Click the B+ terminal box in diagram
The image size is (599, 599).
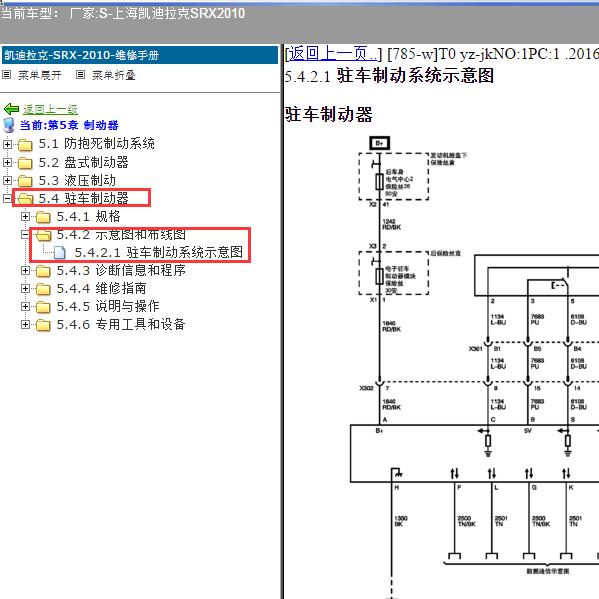tap(379, 143)
